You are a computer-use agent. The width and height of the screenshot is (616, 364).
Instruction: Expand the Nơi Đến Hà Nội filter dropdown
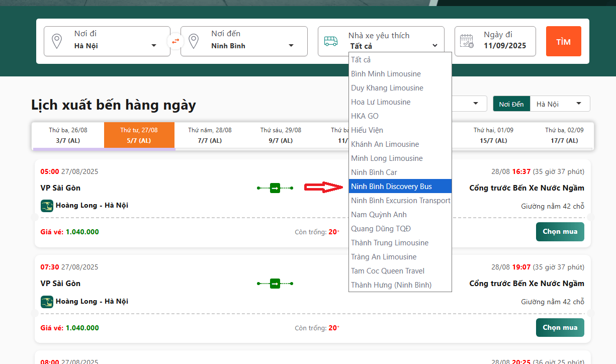click(559, 104)
